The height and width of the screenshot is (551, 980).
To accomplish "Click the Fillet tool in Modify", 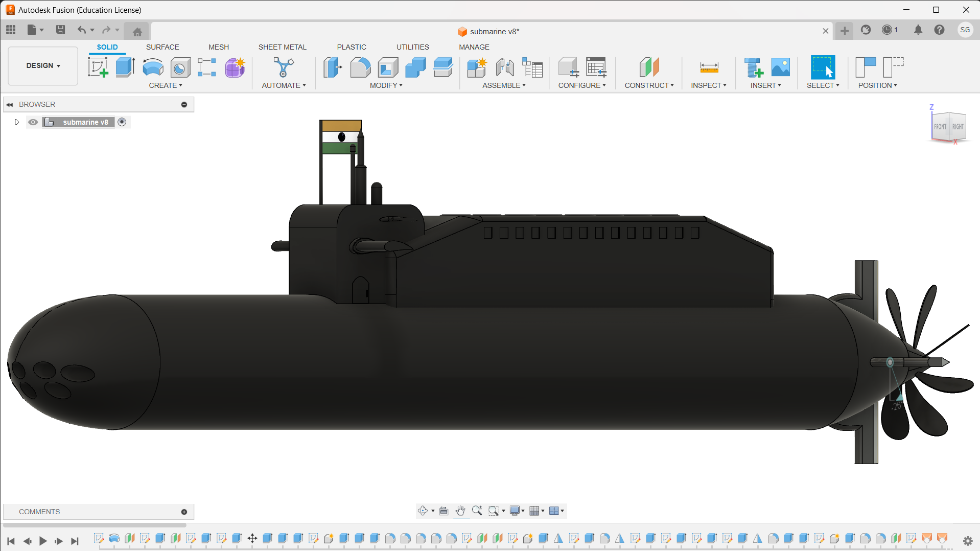I will pyautogui.click(x=360, y=67).
